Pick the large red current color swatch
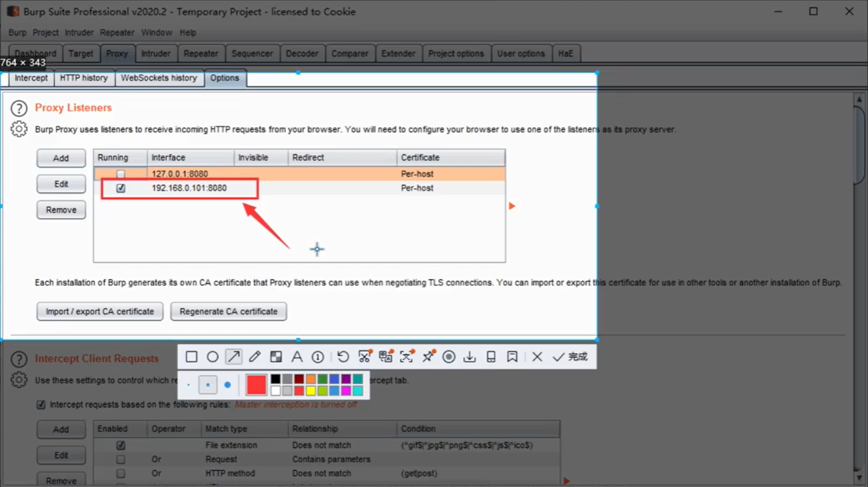 coord(256,385)
